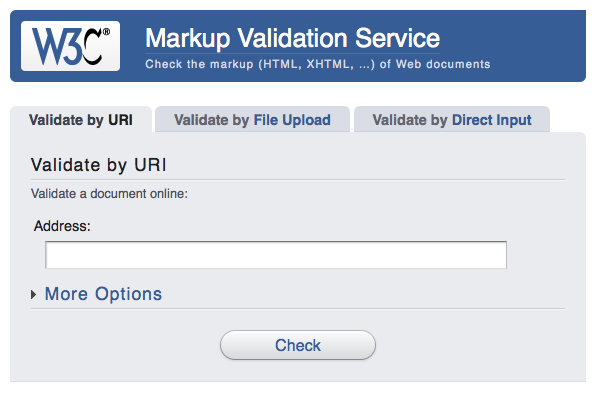Select the File Upload validation method tab
The height and width of the screenshot is (394, 596).
[x=252, y=120]
